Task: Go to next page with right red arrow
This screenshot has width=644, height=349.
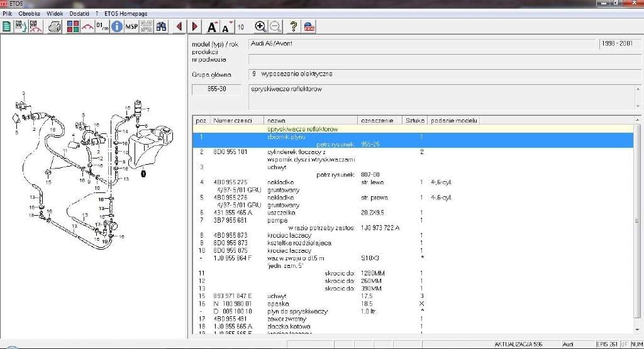Action: (x=195, y=26)
